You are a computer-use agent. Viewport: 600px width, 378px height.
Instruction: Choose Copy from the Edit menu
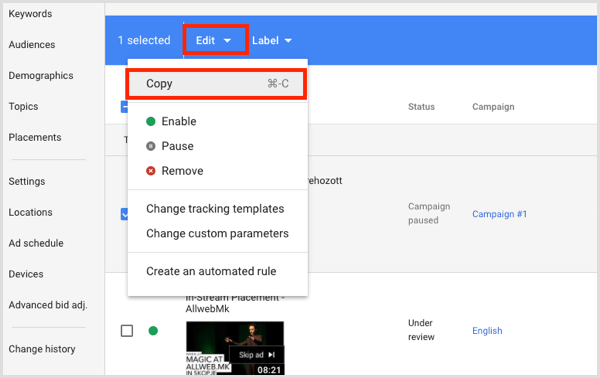coord(217,84)
